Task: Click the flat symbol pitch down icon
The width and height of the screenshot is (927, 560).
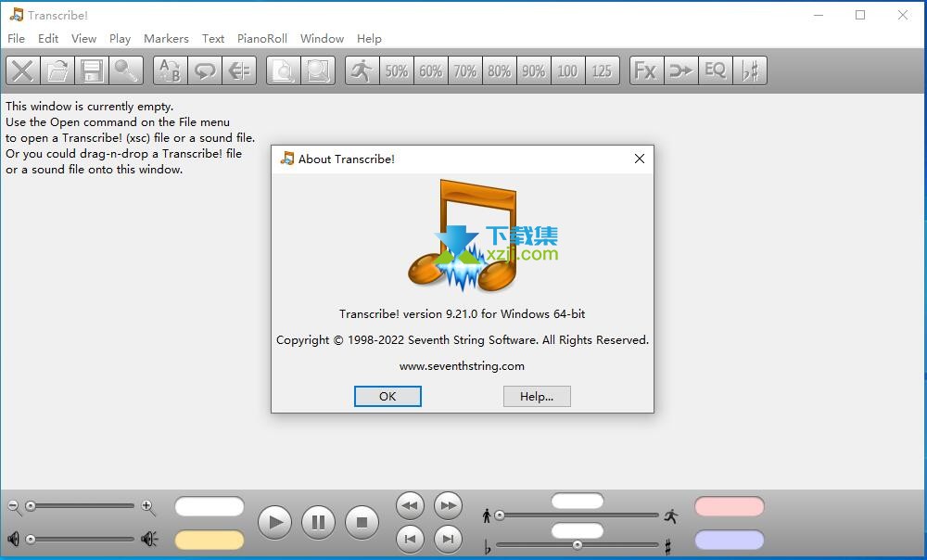Action: coord(488,548)
